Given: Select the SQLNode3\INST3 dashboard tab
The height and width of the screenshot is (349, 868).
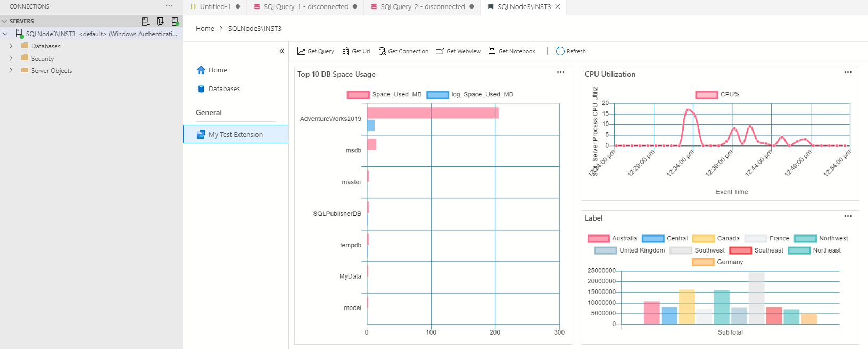Looking at the screenshot, I should [524, 6].
